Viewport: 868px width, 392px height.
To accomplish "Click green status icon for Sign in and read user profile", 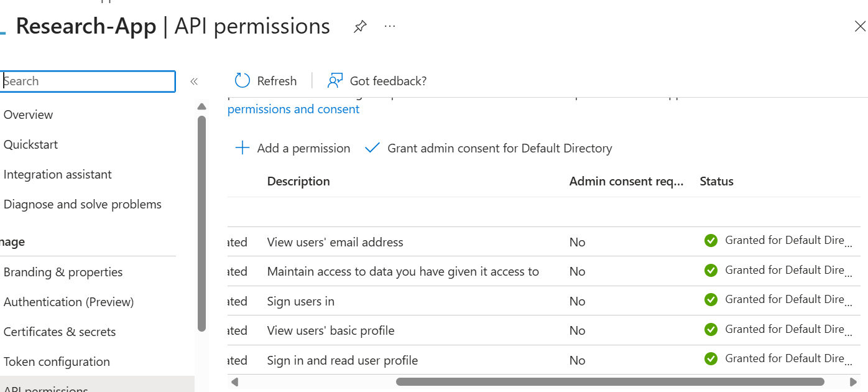I will [x=711, y=359].
